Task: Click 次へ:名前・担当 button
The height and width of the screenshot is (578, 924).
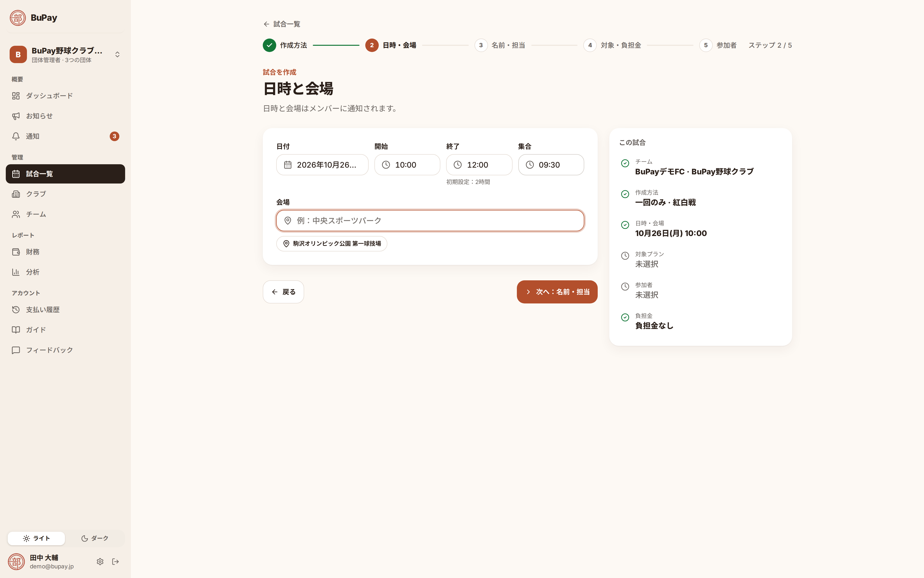Action: point(557,292)
